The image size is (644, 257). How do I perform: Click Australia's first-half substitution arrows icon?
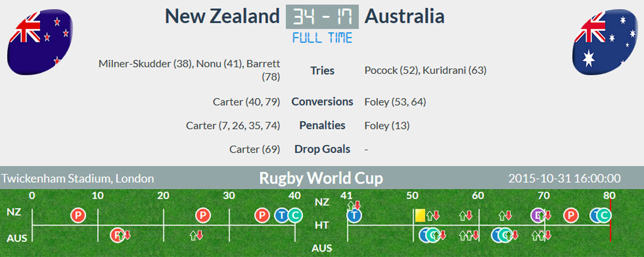click(x=196, y=235)
